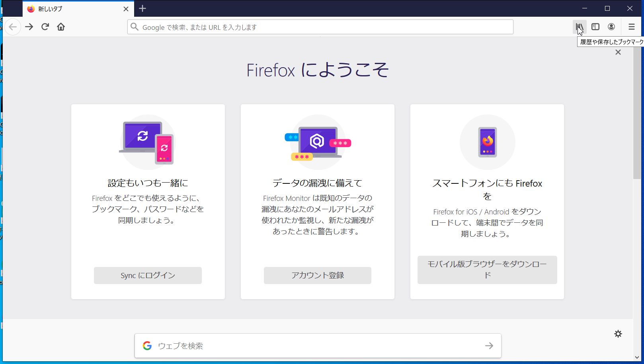The image size is (644, 364).
Task: Click the データの漏洩に備えて heading
Action: tap(318, 183)
